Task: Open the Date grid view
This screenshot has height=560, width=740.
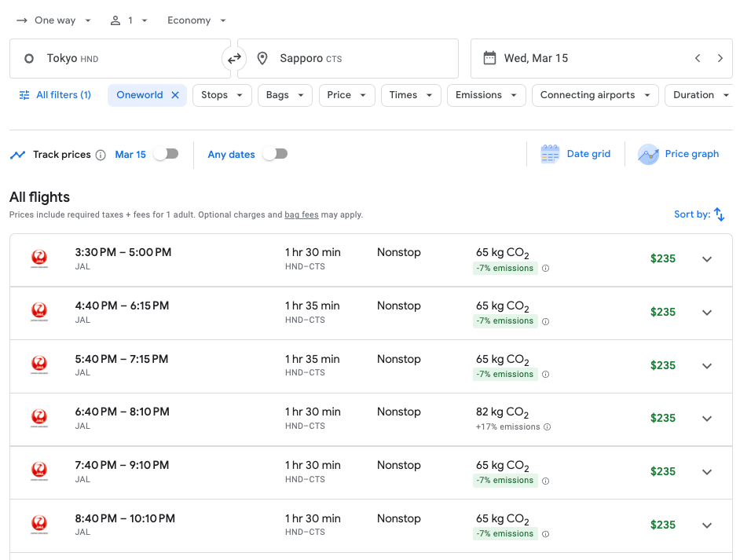Action: [x=576, y=153]
